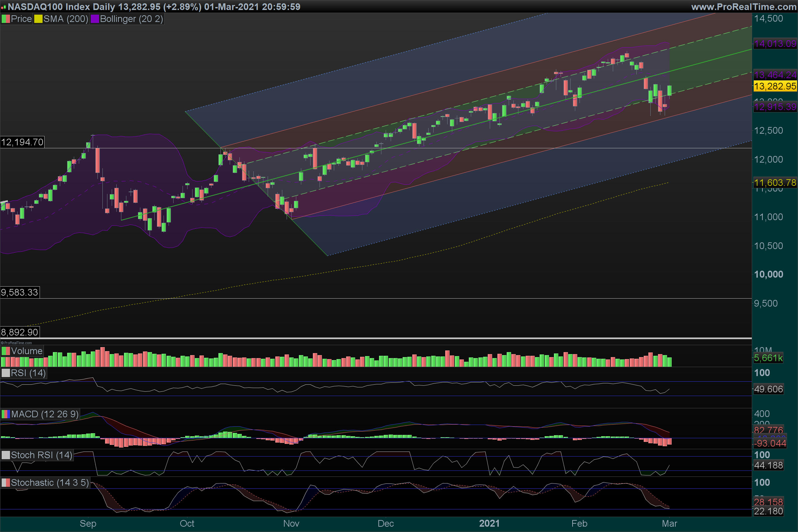Click the 11,603.78 SMA value tag
Screen dimensions: 798x532
click(775, 183)
